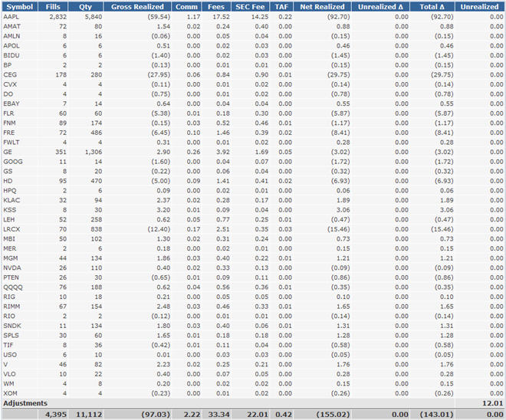
Task: Select the GOOG symbol row
Action: [x=253, y=162]
